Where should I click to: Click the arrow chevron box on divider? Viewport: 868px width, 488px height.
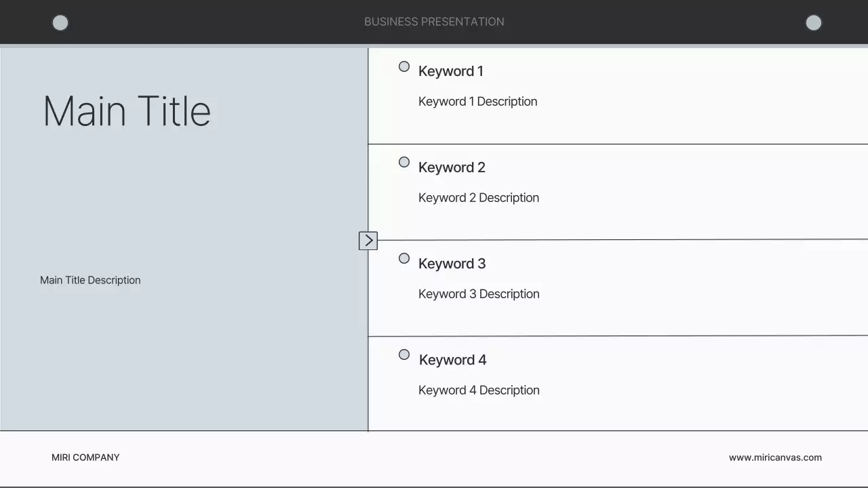coord(368,241)
